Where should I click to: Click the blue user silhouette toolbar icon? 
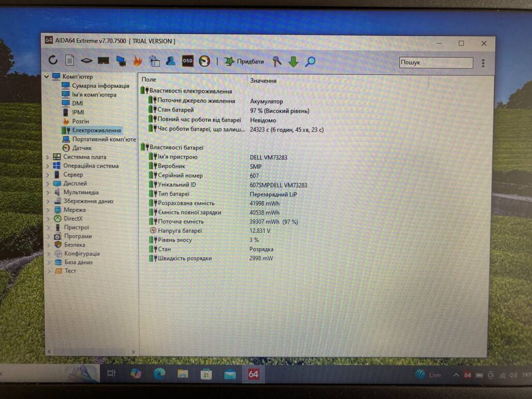pos(170,61)
